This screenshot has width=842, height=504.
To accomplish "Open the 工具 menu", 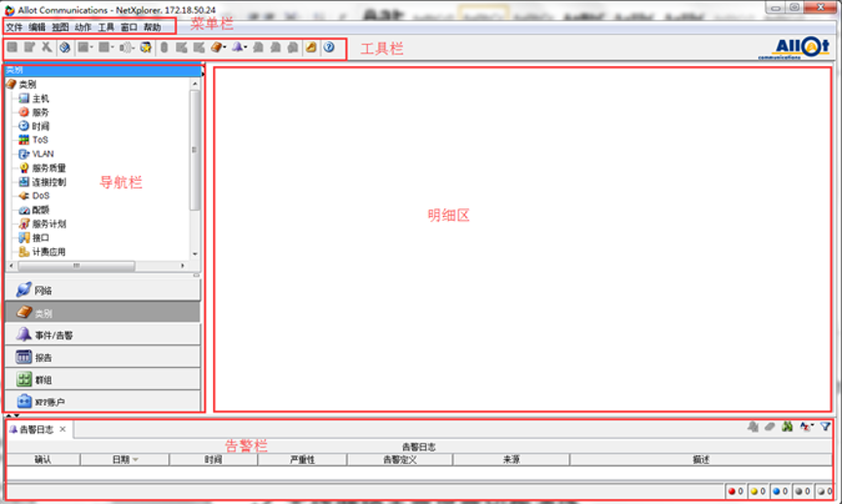I will [x=106, y=27].
